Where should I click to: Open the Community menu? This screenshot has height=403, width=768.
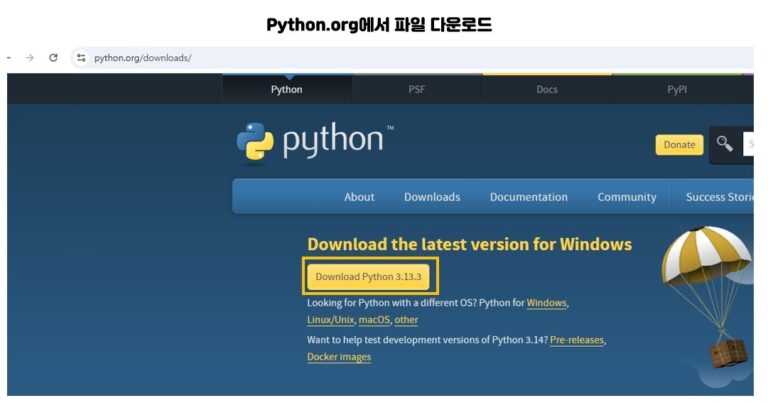626,197
